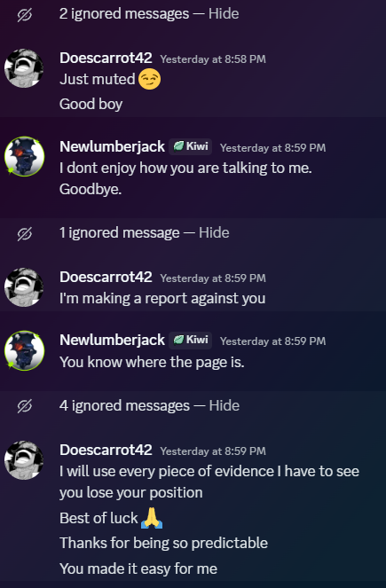Open the Doescarrot42 username above Just muted
Viewport: 386px width, 588px height.
tap(106, 58)
